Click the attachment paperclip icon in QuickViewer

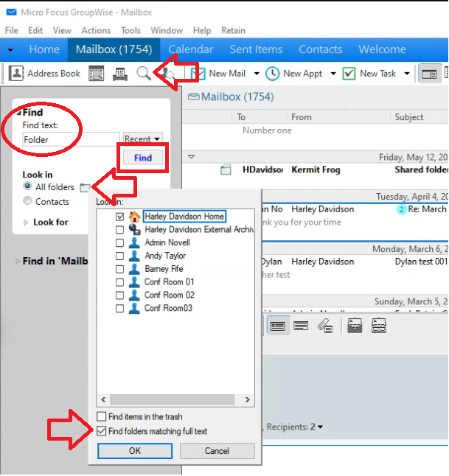tap(324, 326)
